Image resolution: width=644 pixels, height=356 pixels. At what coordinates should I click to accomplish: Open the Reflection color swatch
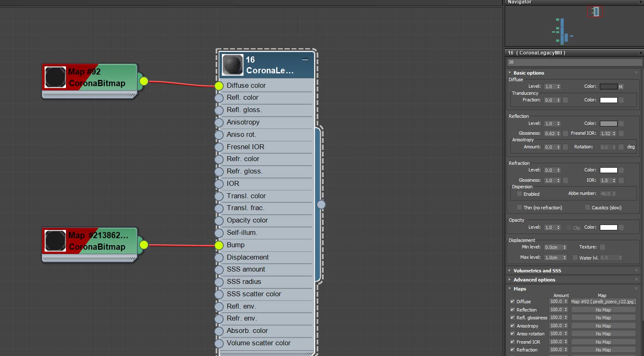[x=608, y=124]
